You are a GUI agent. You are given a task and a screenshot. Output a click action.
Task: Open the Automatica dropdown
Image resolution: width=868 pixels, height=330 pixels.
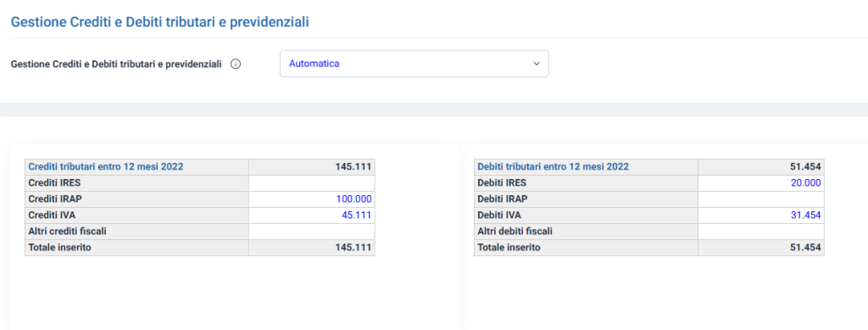coord(414,64)
